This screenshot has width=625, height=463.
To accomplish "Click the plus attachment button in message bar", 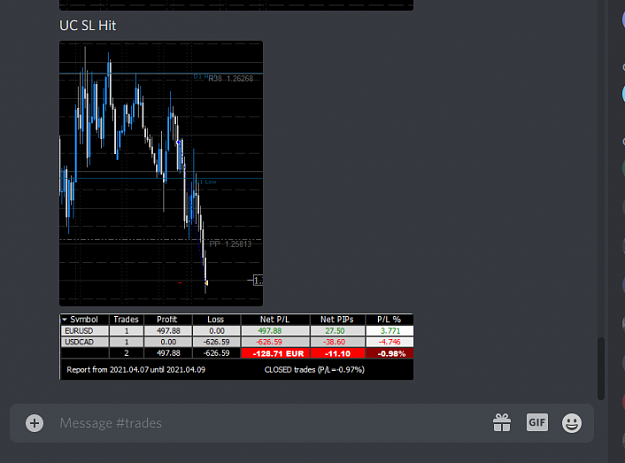I will (x=35, y=423).
